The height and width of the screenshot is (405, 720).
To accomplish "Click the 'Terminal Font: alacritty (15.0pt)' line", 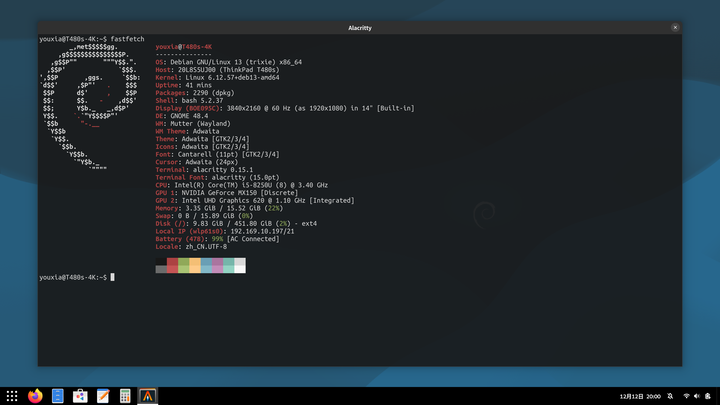I will click(x=217, y=178).
